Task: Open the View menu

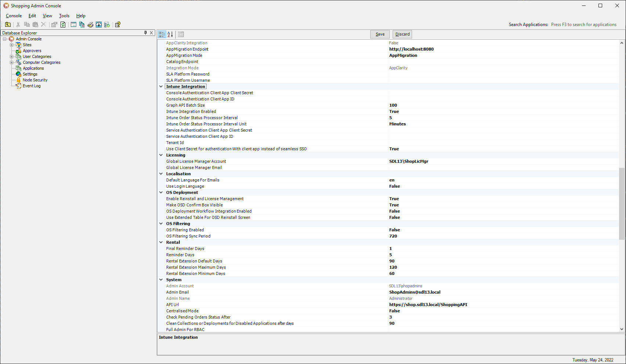Action: [47, 16]
